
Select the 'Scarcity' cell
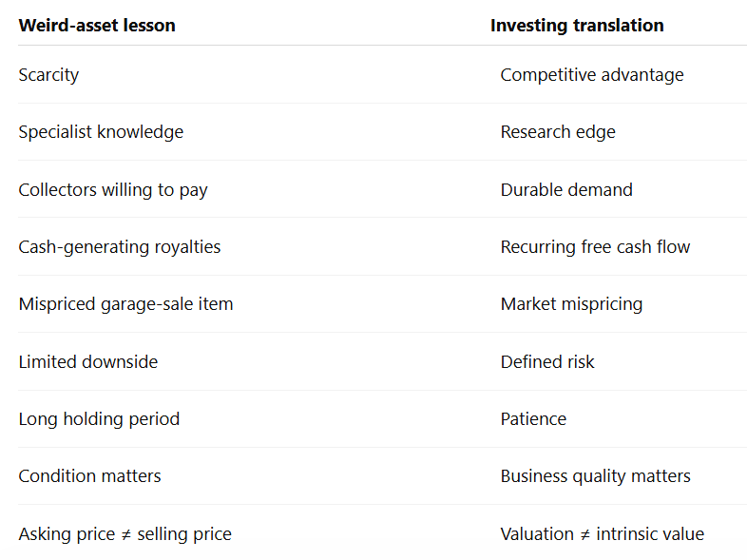click(x=48, y=75)
